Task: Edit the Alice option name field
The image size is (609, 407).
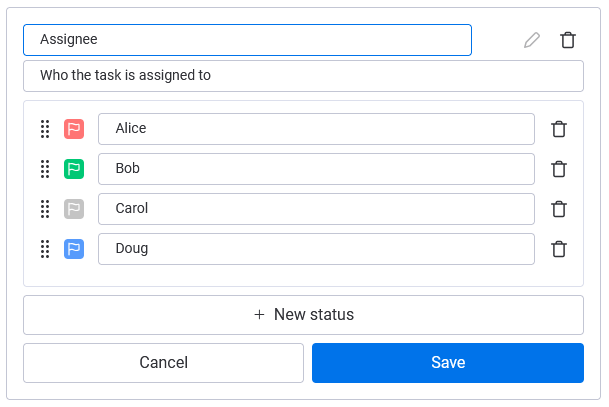Action: point(316,129)
